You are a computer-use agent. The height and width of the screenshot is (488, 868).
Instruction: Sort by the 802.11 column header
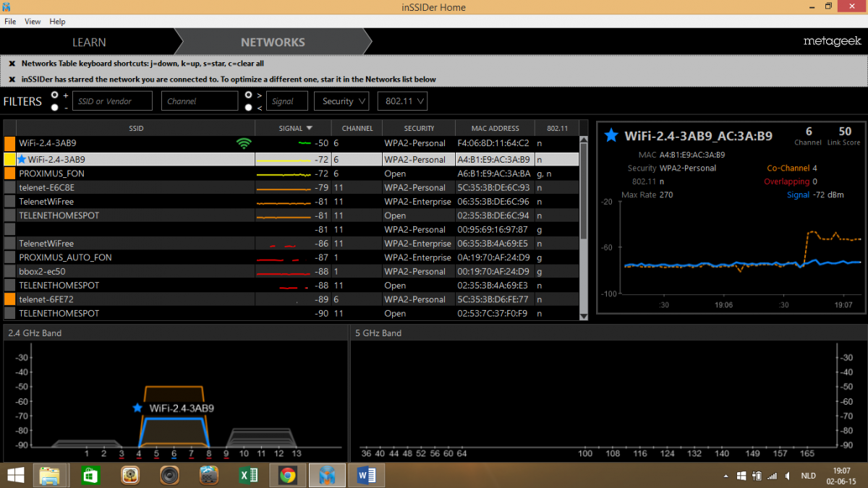click(x=557, y=128)
